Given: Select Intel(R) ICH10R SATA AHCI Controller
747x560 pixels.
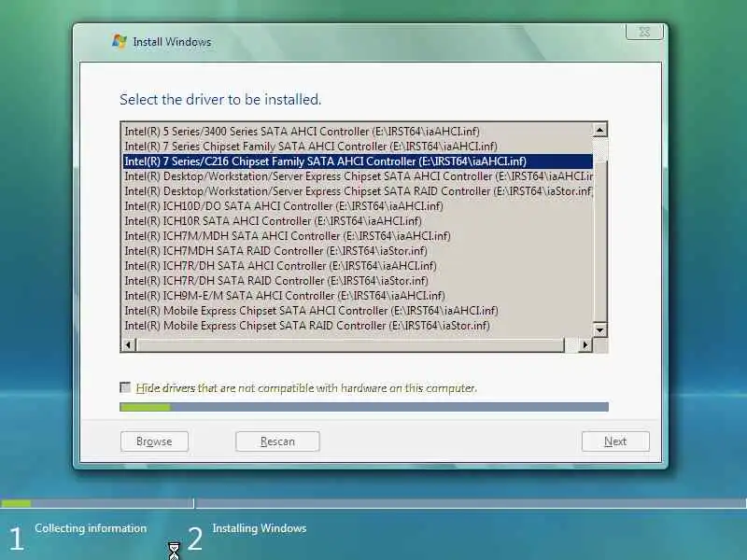Looking at the screenshot, I should click(358, 221).
